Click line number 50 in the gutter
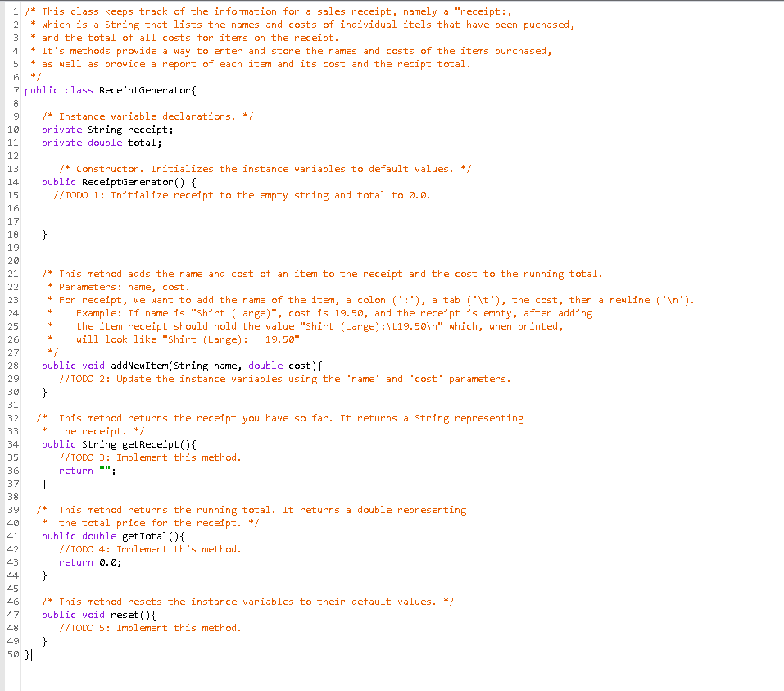The height and width of the screenshot is (691, 784). [x=11, y=653]
